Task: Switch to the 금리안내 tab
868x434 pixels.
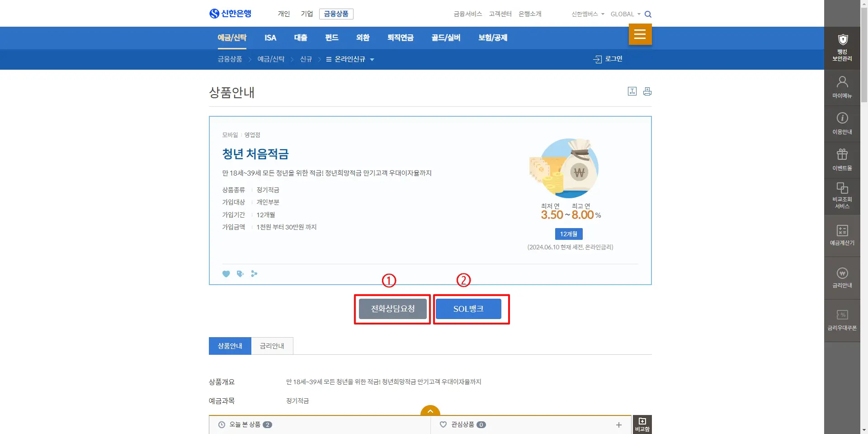Action: (272, 346)
